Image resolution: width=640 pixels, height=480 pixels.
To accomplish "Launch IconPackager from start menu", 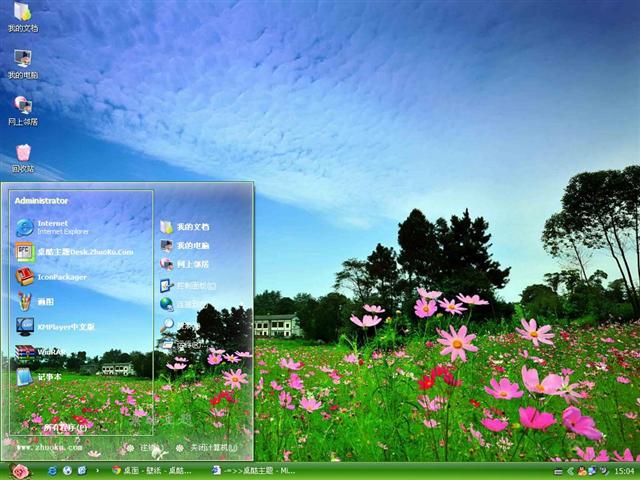I will pyautogui.click(x=51, y=277).
